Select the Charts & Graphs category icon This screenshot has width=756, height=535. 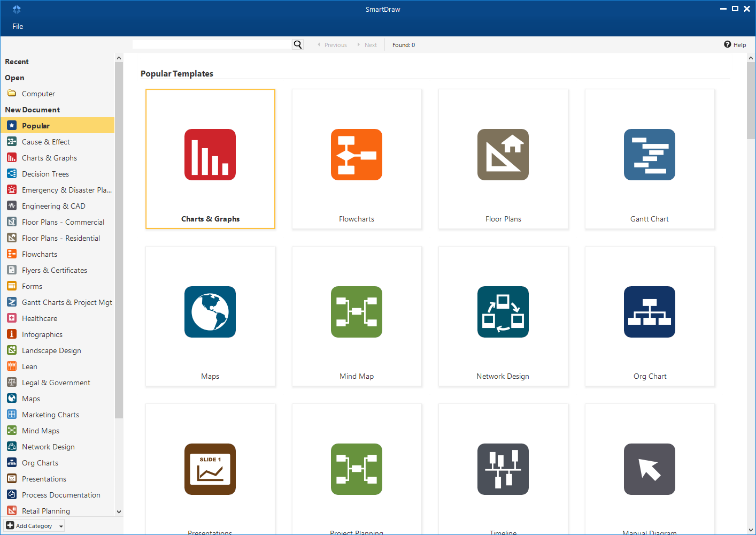12,157
